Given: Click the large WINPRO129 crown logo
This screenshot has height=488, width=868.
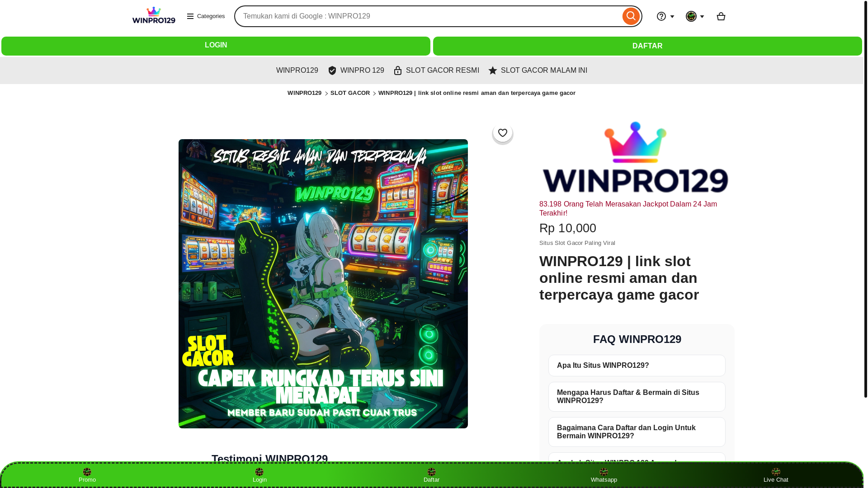Looking at the screenshot, I should (635, 157).
